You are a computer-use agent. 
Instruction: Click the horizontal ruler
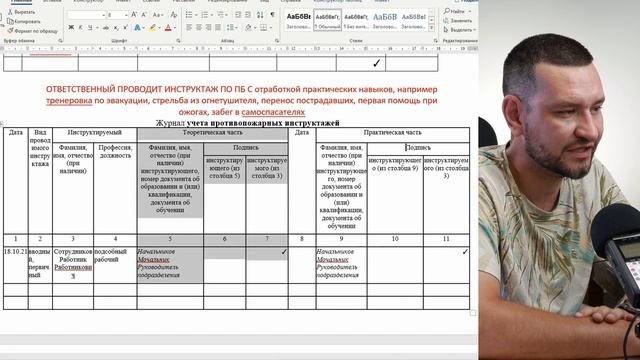(x=239, y=49)
